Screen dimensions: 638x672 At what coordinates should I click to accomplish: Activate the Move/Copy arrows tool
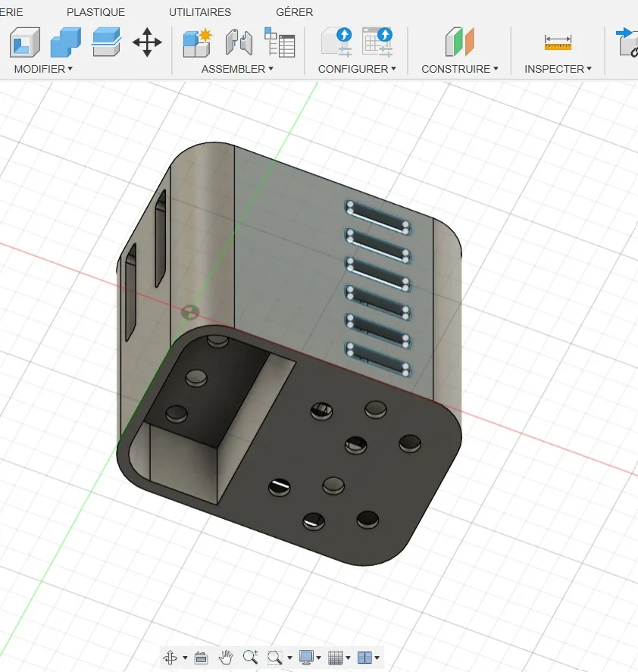tap(147, 42)
